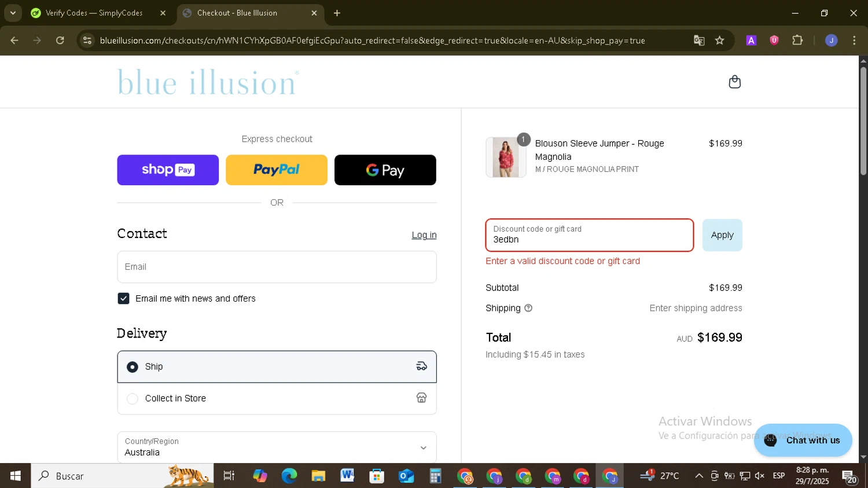The image size is (868, 488).
Task: Click the Email input field
Action: point(277,267)
